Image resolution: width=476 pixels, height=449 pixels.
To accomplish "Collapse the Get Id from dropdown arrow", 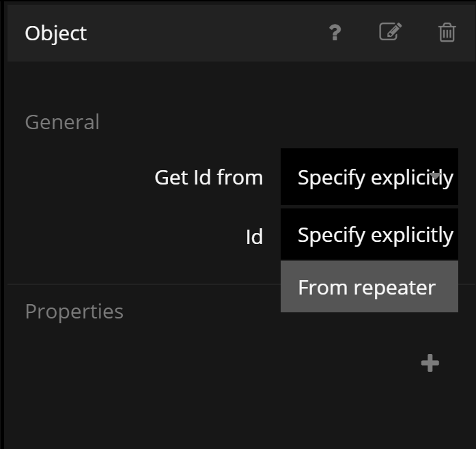I will tap(436, 175).
